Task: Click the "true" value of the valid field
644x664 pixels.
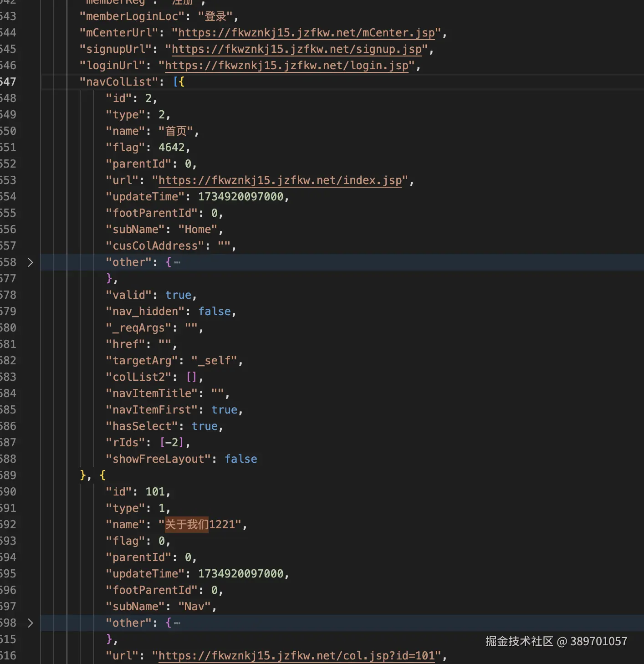Action: pos(179,295)
